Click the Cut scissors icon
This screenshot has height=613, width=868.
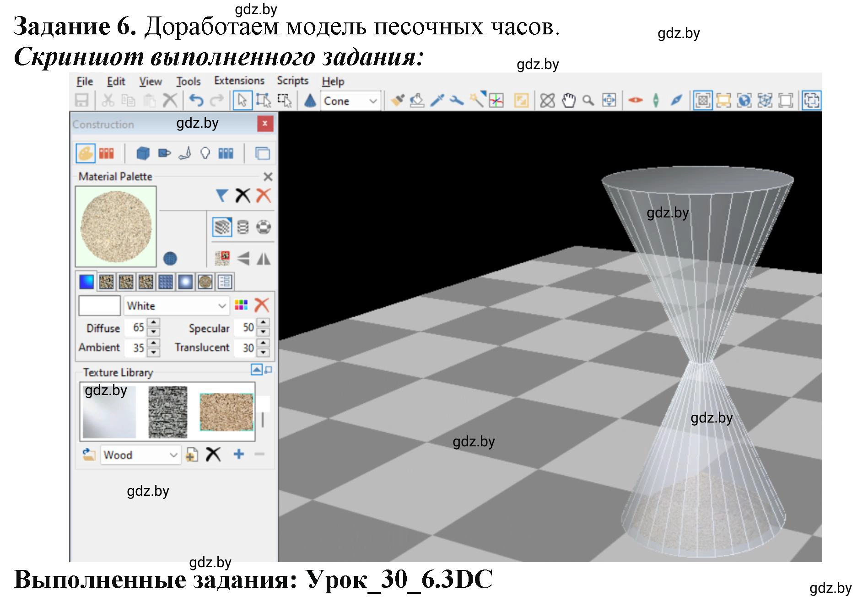[108, 100]
